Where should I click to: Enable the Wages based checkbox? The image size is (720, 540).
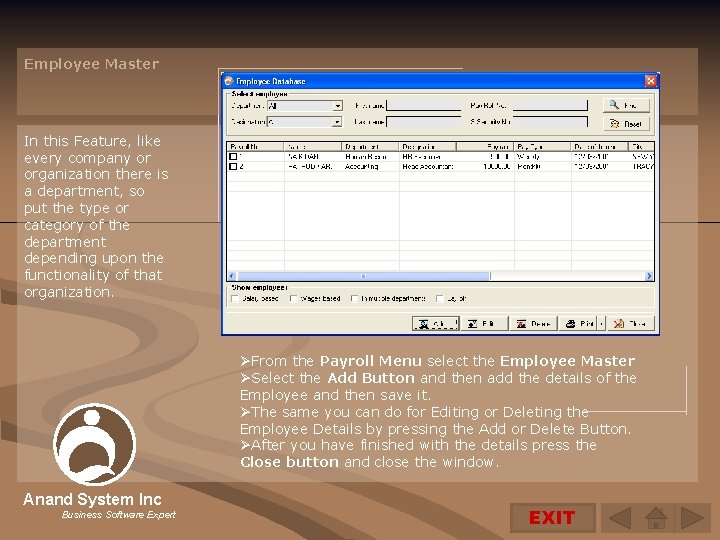point(293,298)
